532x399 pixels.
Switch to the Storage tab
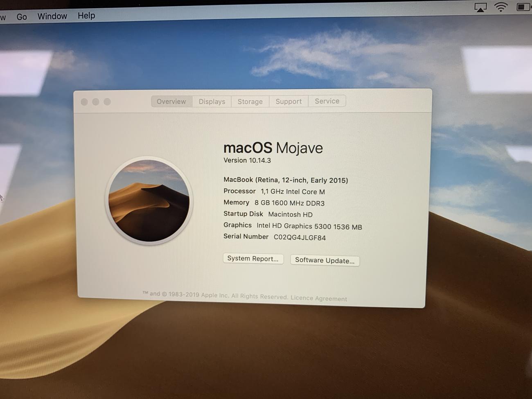pos(250,101)
